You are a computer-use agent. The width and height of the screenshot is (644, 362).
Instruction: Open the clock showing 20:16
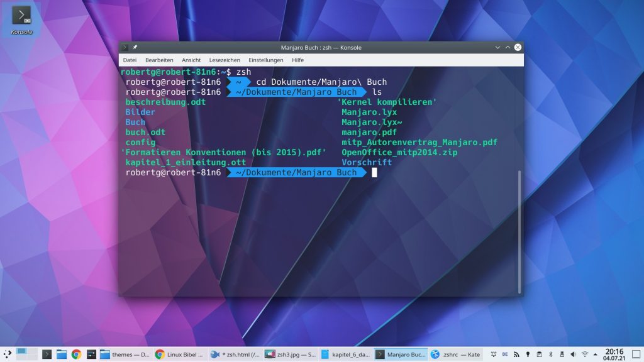coord(614,354)
